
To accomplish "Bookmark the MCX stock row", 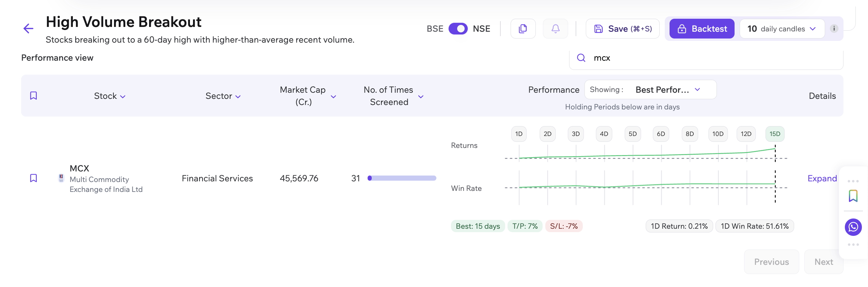I will 33,178.
